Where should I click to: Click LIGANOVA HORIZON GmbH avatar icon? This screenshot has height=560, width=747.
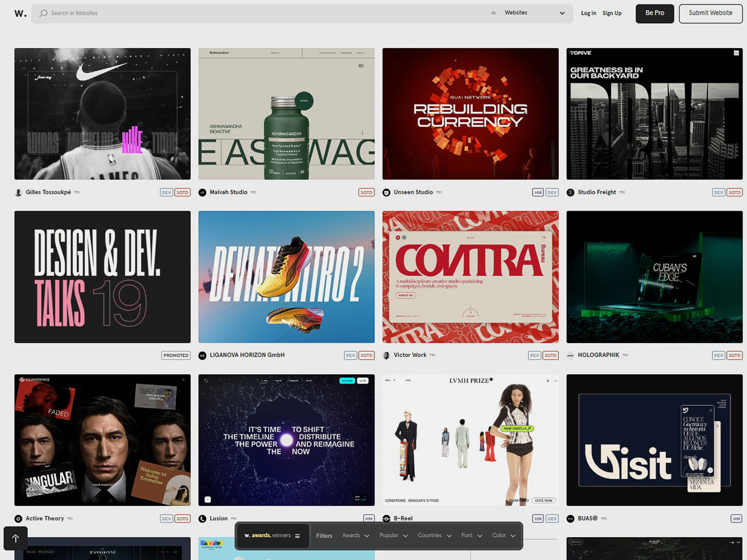point(202,355)
